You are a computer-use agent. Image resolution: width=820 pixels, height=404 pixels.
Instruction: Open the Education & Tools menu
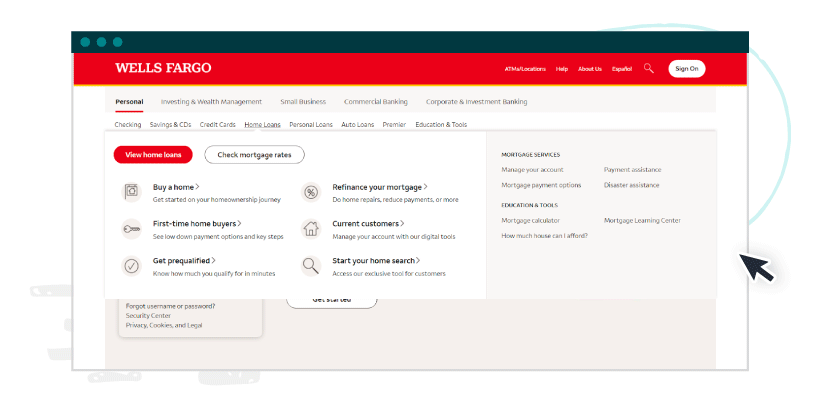pyautogui.click(x=441, y=125)
